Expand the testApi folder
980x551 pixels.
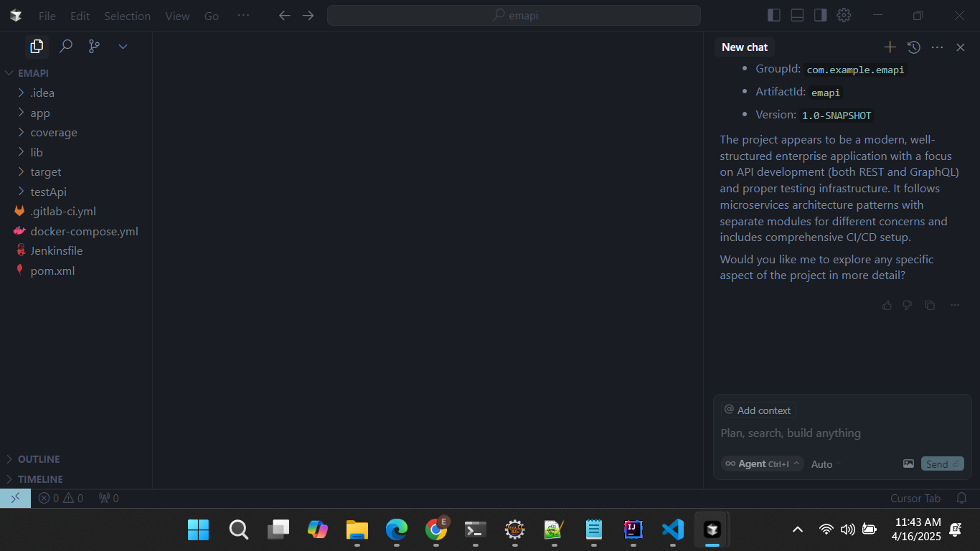[x=76, y=192]
